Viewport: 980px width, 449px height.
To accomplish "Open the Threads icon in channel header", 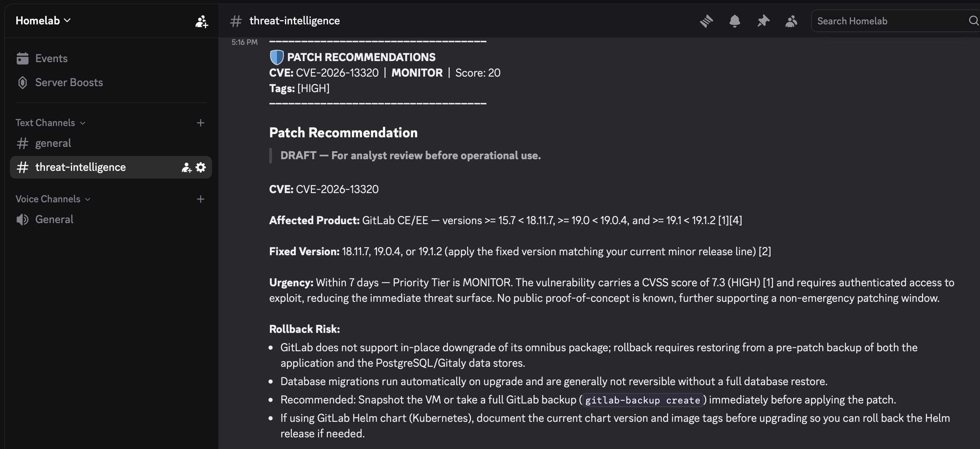I will [706, 21].
